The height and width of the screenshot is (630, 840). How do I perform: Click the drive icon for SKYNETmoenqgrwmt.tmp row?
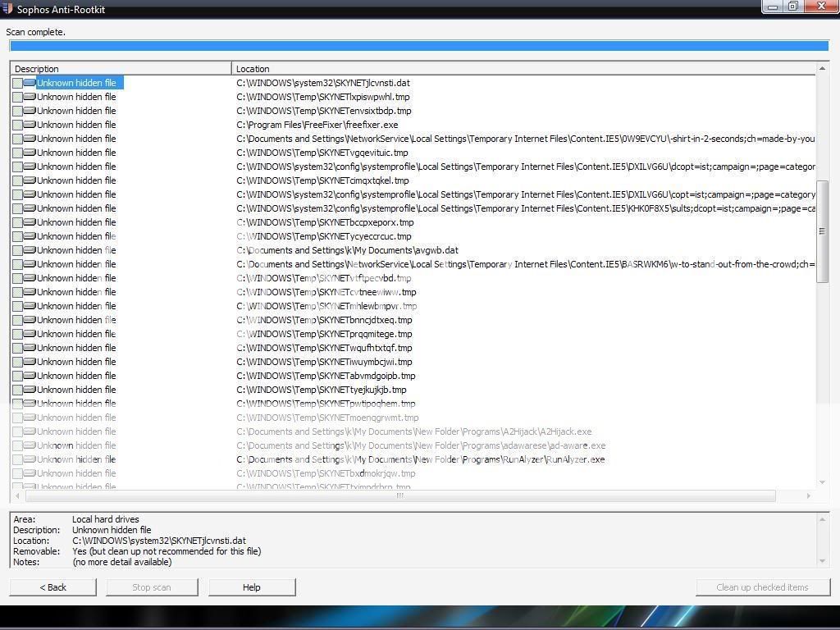coord(30,417)
